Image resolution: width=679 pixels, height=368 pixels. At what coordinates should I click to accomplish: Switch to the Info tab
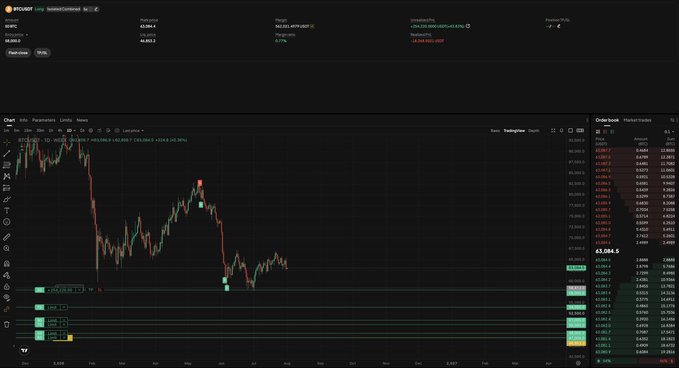pyautogui.click(x=23, y=120)
